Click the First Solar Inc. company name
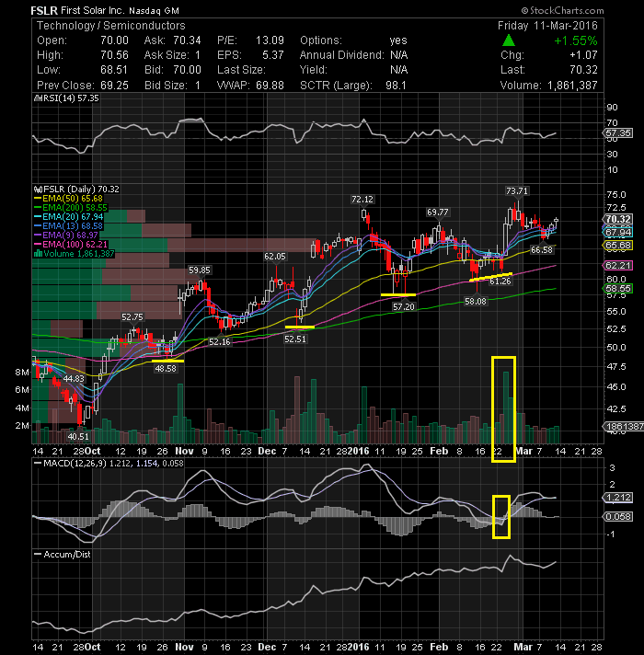 tap(92, 10)
